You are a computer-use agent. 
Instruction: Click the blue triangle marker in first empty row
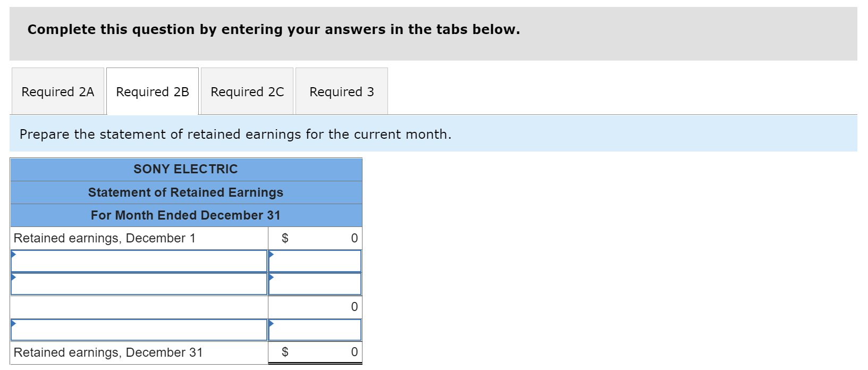[14, 255]
